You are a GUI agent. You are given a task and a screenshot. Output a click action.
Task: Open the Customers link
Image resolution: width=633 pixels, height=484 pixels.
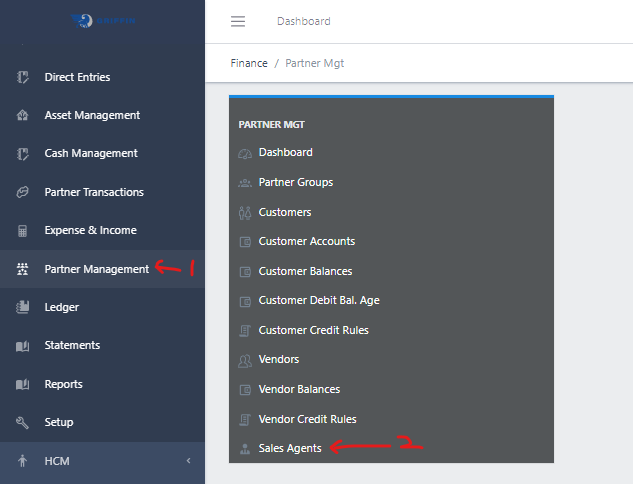click(x=285, y=212)
